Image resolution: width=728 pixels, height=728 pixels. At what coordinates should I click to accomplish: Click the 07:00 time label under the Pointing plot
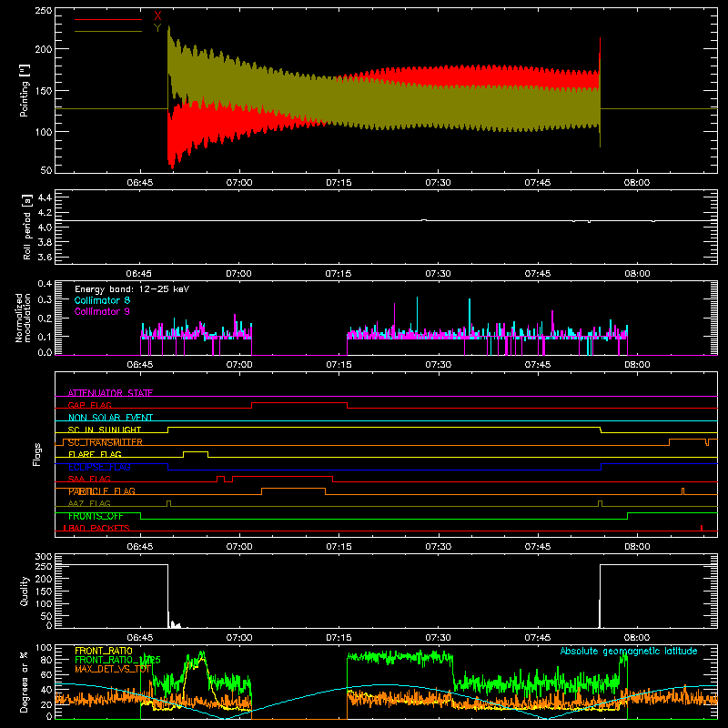coord(239,183)
